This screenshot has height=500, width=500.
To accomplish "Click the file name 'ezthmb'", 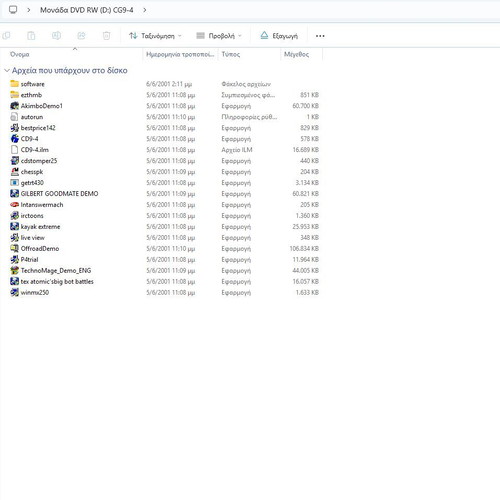I will [x=31, y=95].
